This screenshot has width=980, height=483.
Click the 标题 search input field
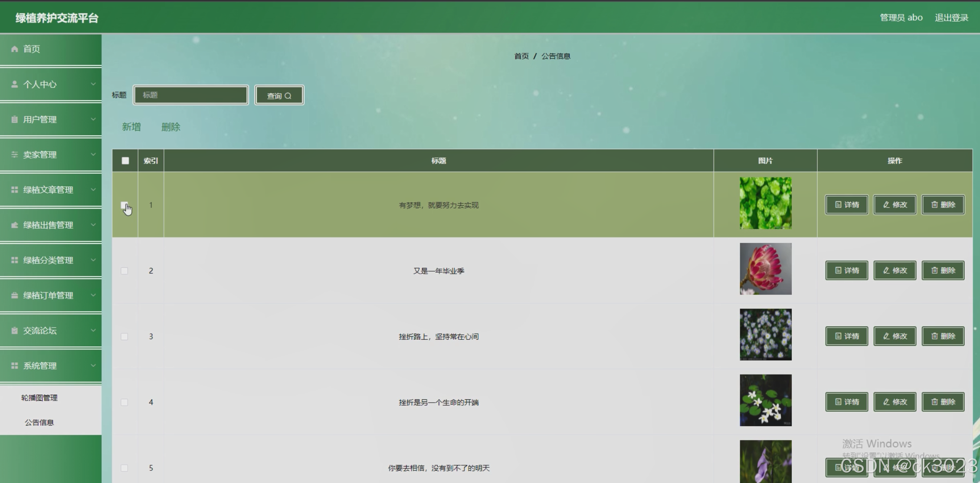191,95
